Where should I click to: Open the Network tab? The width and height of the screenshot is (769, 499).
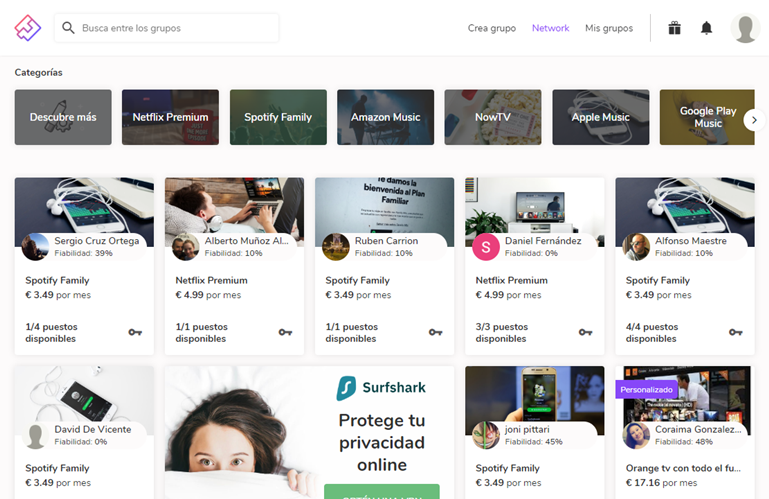(x=550, y=28)
